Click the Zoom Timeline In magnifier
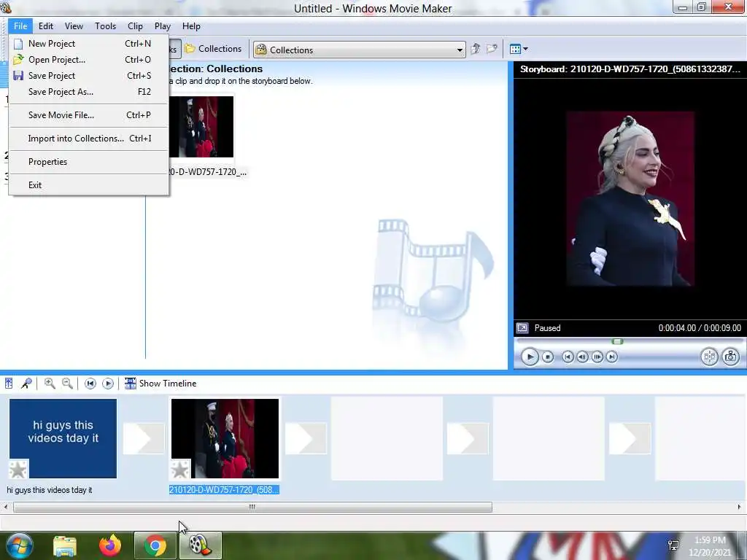 pyautogui.click(x=50, y=384)
